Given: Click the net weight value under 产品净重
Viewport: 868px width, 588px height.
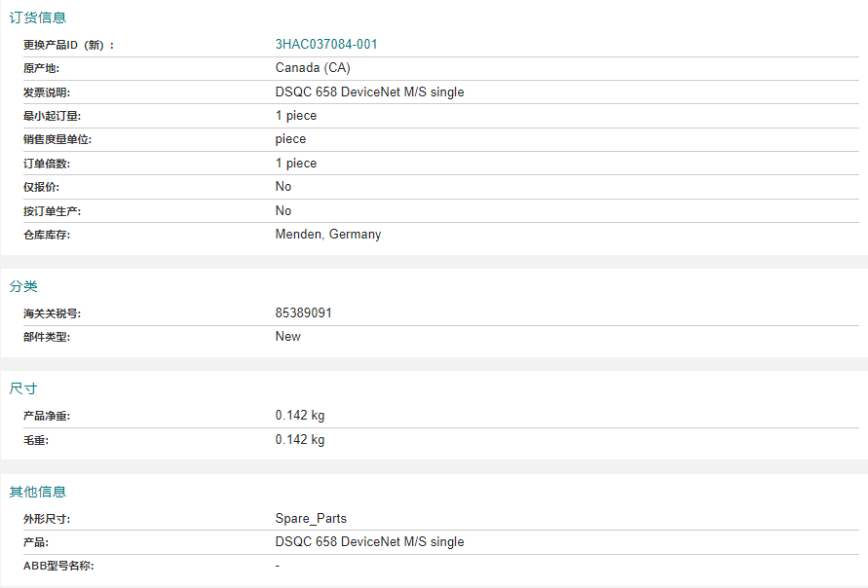Looking at the screenshot, I should click(x=300, y=416).
